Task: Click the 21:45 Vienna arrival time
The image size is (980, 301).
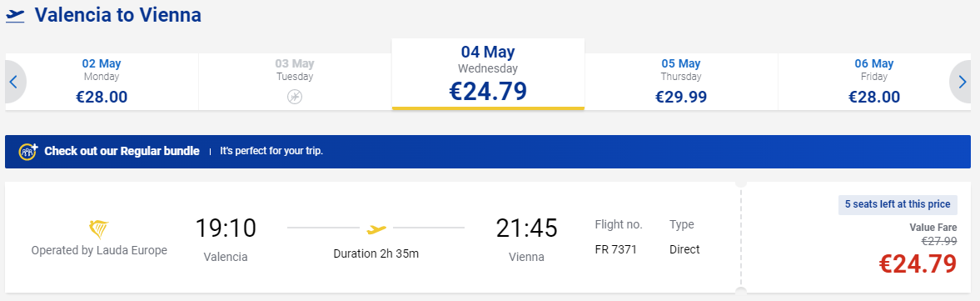Action: coord(526,228)
